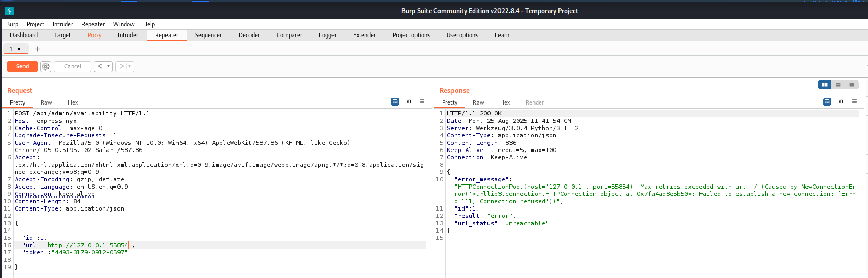This screenshot has height=278, width=868.
Task: Close Repeater tab 1
Action: tap(19, 49)
